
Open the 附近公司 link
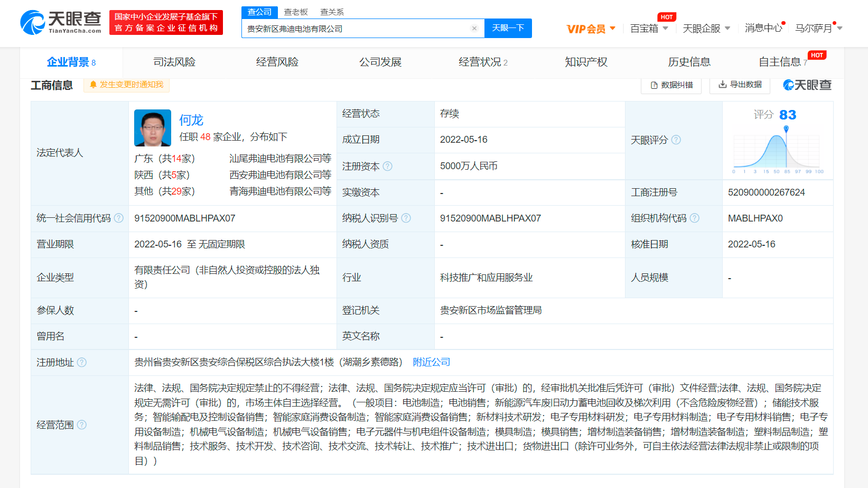[x=431, y=362]
